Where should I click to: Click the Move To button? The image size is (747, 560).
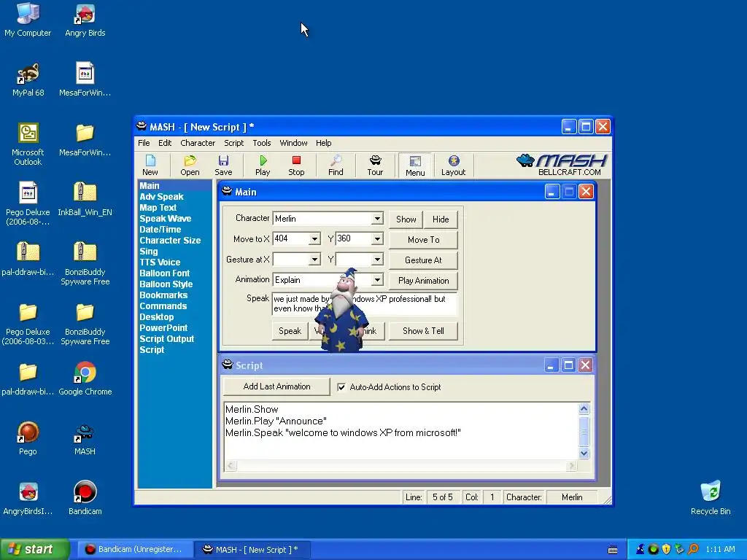(x=424, y=239)
